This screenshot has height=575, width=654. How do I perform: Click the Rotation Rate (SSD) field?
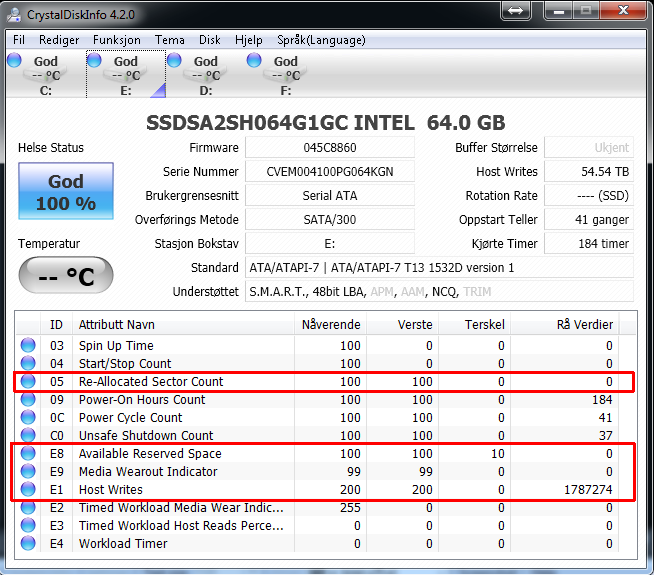(589, 196)
